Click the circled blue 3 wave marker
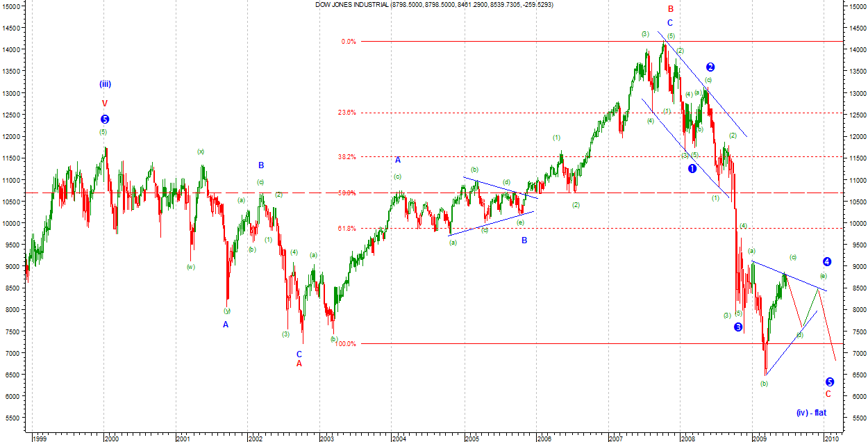This screenshot has height=442, width=868. point(738,327)
